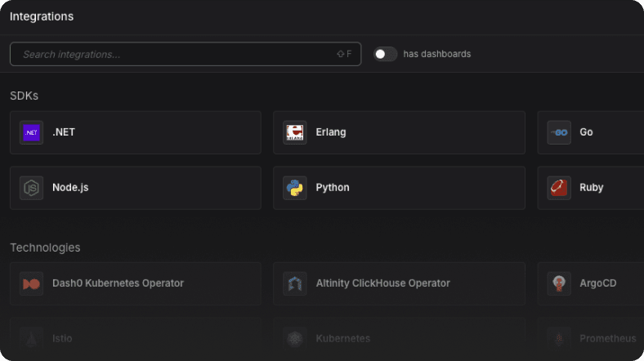This screenshot has height=361, width=644.
Task: Open the .NET integration card
Action: 136,132
